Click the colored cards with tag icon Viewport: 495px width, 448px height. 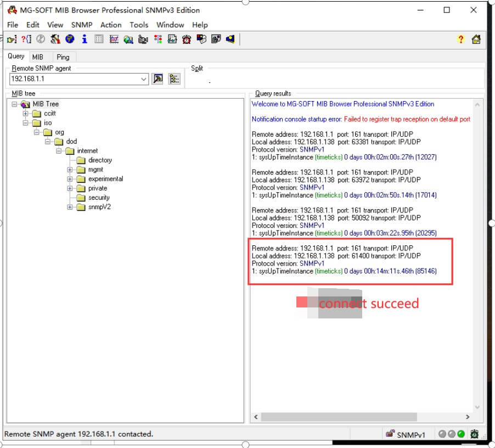click(x=201, y=39)
